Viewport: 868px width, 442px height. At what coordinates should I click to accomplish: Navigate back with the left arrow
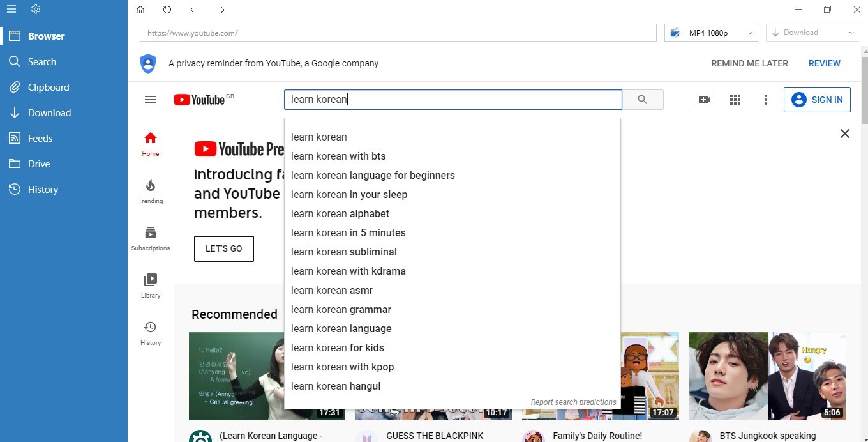(x=194, y=10)
